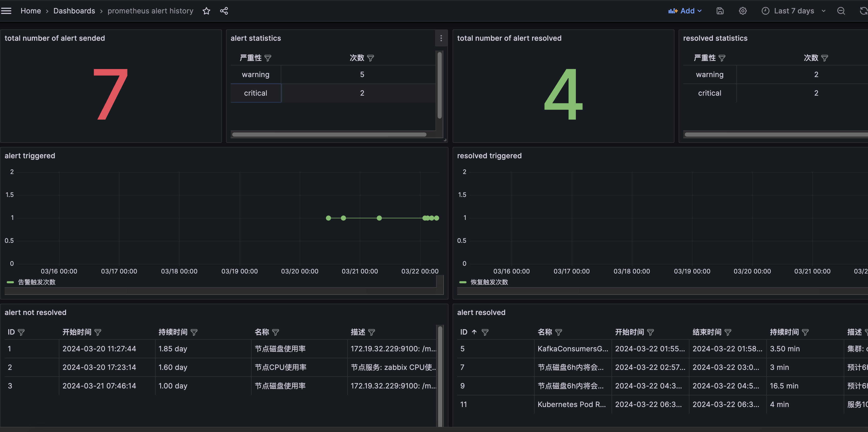Toggle ID sort arrow in alert resolved
The height and width of the screenshot is (432, 868).
point(474,332)
